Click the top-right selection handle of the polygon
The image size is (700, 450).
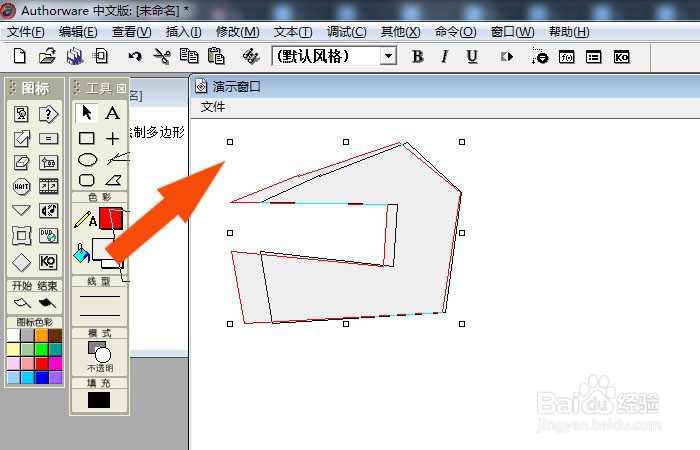pos(462,142)
